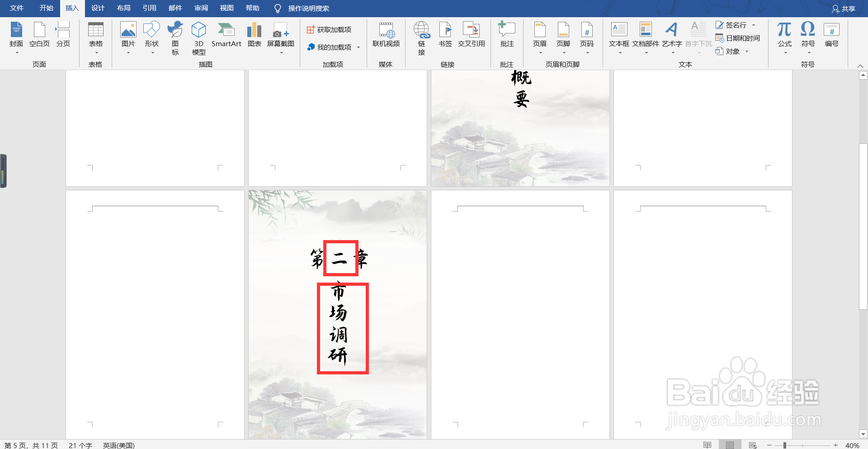
Task: Insert online video (联机视频)
Action: (386, 34)
